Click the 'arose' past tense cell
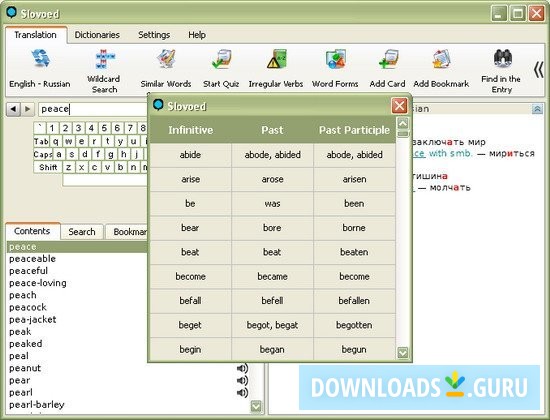This screenshot has width=550, height=420. click(x=273, y=179)
